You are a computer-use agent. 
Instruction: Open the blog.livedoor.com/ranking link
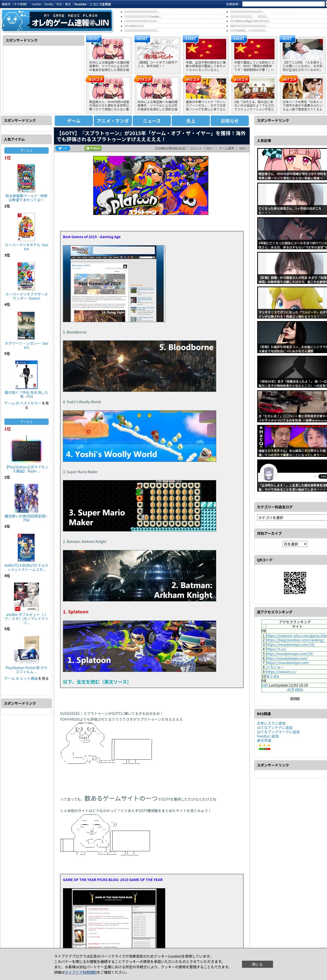(x=295, y=640)
